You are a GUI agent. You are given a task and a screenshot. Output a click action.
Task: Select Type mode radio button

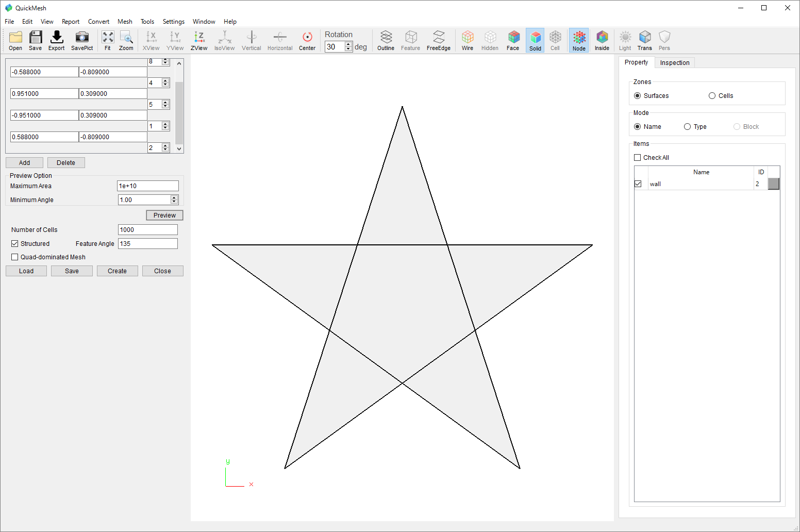(688, 127)
